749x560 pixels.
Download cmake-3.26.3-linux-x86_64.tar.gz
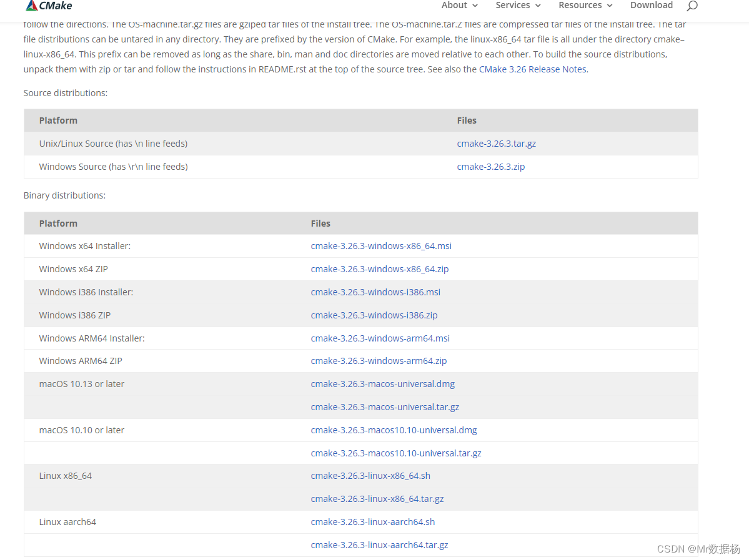377,498
